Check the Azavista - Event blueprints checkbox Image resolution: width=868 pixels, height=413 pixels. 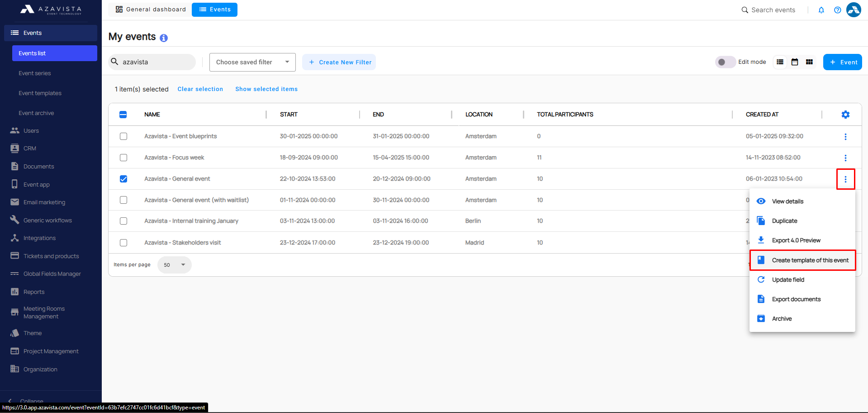(123, 136)
